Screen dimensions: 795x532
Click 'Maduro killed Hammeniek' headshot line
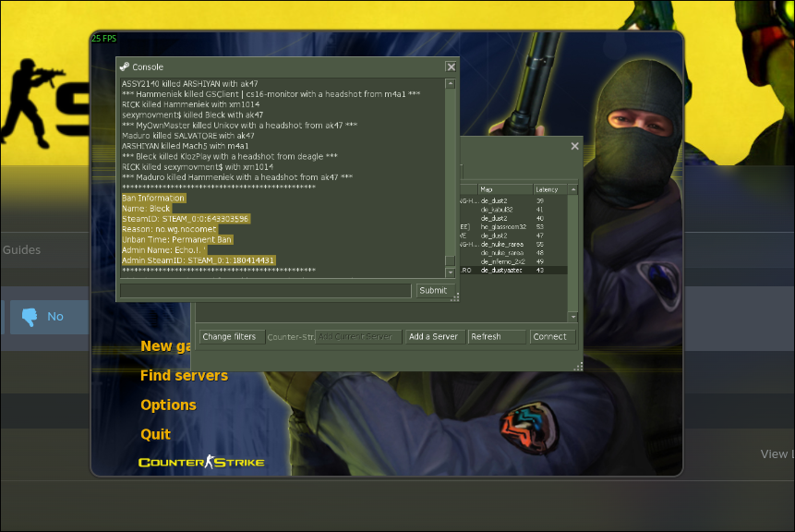click(x=237, y=177)
